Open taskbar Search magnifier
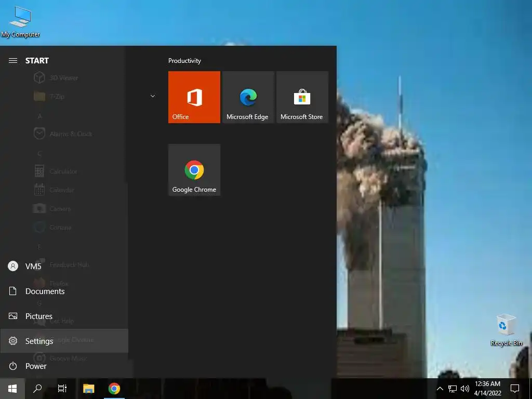The width and height of the screenshot is (532, 399). pyautogui.click(x=37, y=389)
